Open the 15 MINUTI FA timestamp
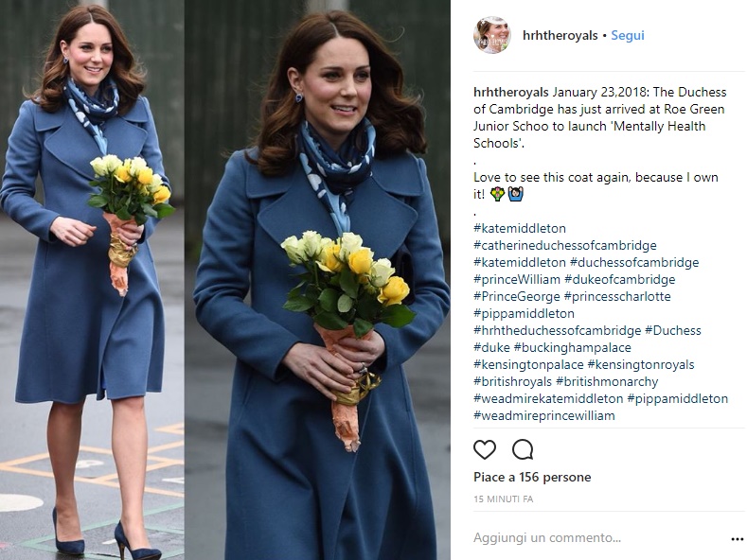The height and width of the screenshot is (560, 747). tap(503, 499)
